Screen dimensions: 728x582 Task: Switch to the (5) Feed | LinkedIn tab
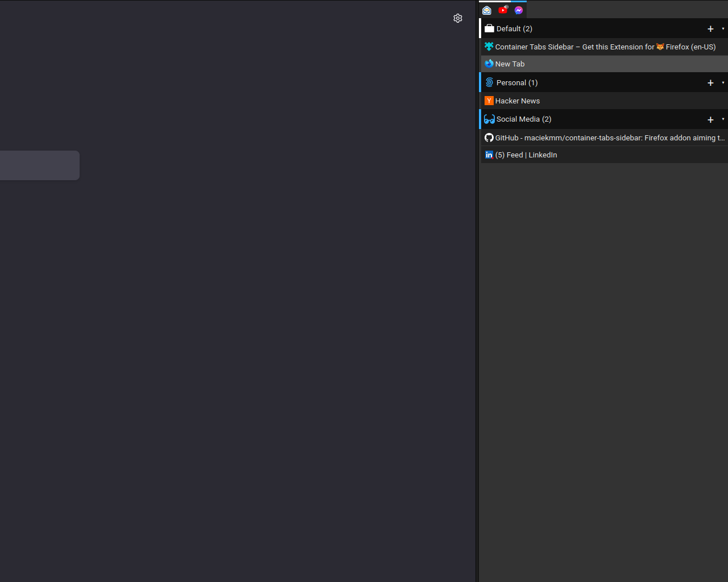604,155
